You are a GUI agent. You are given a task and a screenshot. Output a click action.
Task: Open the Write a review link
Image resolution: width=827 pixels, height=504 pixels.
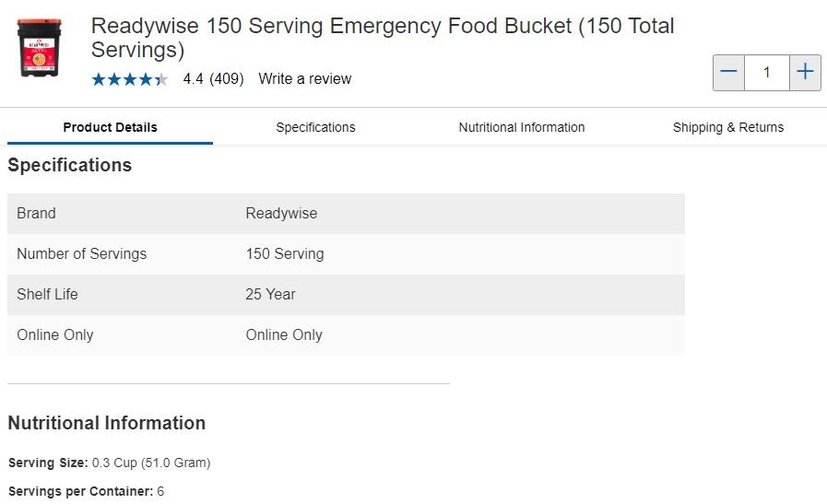tap(304, 79)
